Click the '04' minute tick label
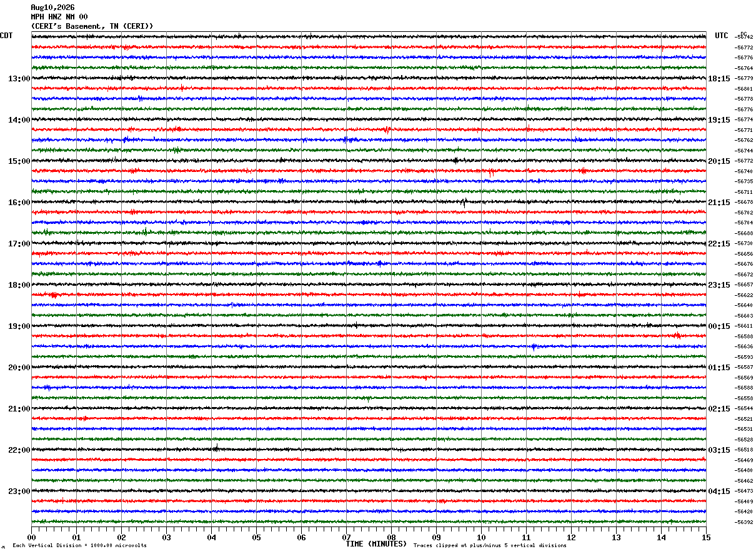Viewport: 756px width, 554px height. pyautogui.click(x=211, y=537)
